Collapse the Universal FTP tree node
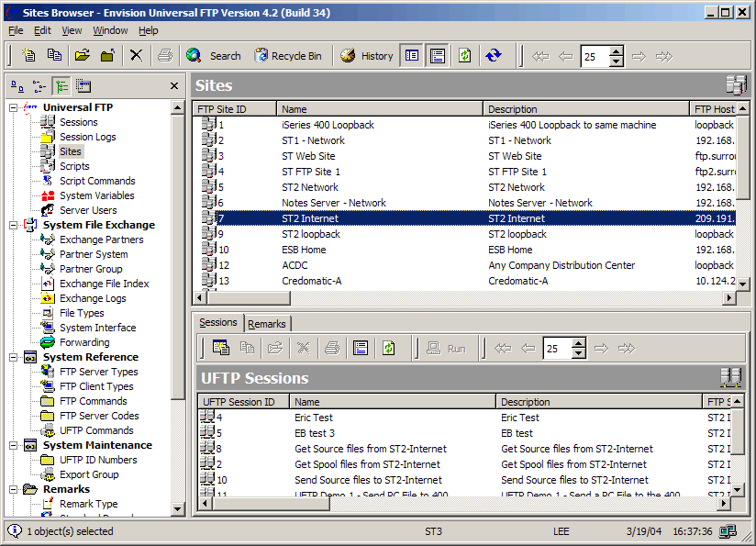Screen dimensions: 756x546 point(14,107)
